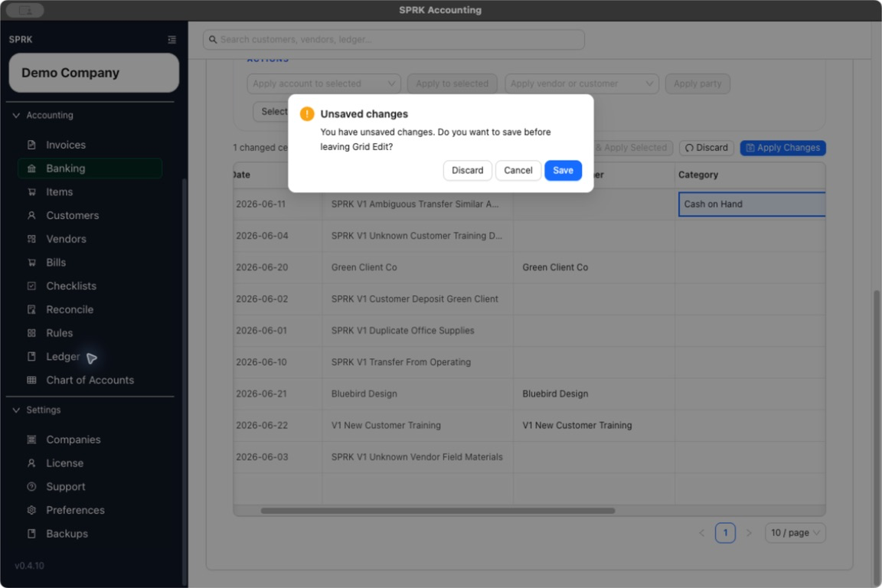Click the Apply to selected button

click(452, 84)
